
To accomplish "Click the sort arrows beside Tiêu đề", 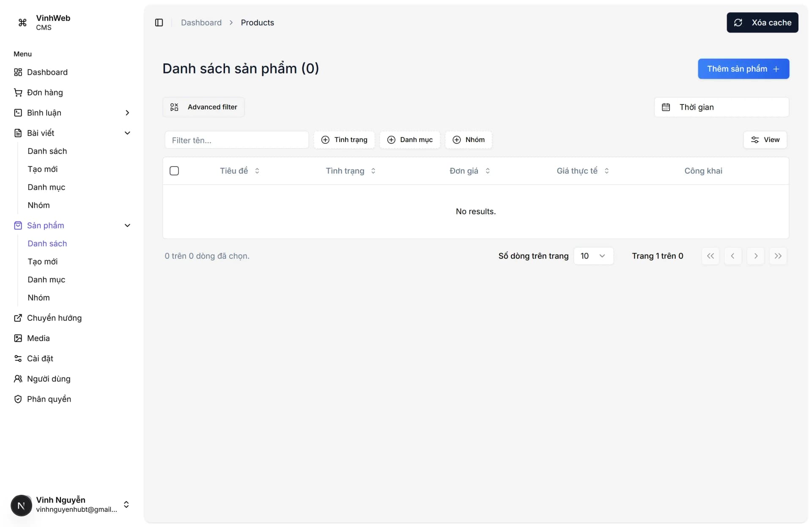I will point(258,171).
